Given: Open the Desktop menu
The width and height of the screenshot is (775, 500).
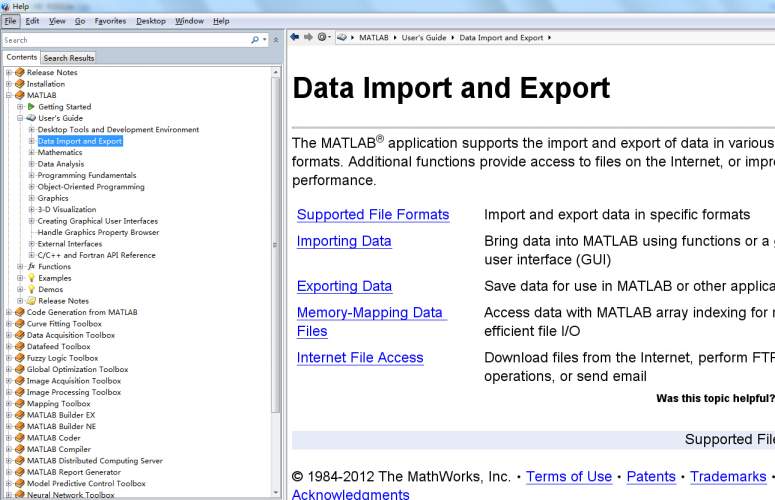Looking at the screenshot, I should tap(151, 21).
